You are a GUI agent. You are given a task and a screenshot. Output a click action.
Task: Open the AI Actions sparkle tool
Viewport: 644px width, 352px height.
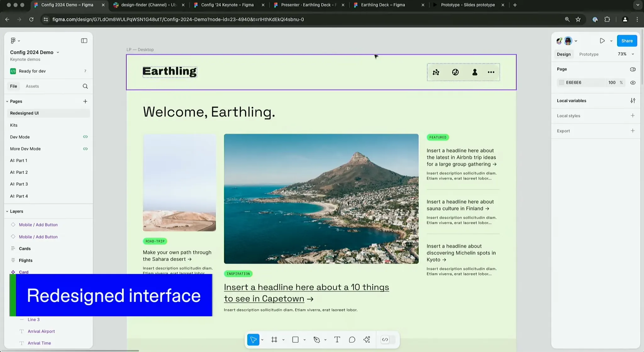click(367, 339)
